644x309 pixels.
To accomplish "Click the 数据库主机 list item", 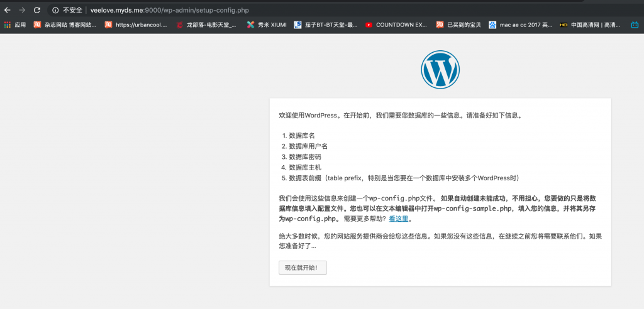I will click(305, 168).
